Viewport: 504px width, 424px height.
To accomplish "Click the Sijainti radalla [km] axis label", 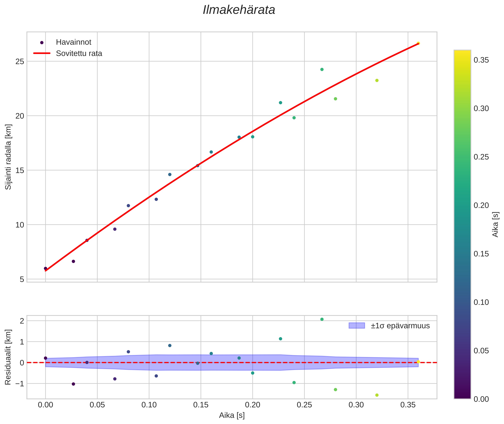I will (x=8, y=157).
